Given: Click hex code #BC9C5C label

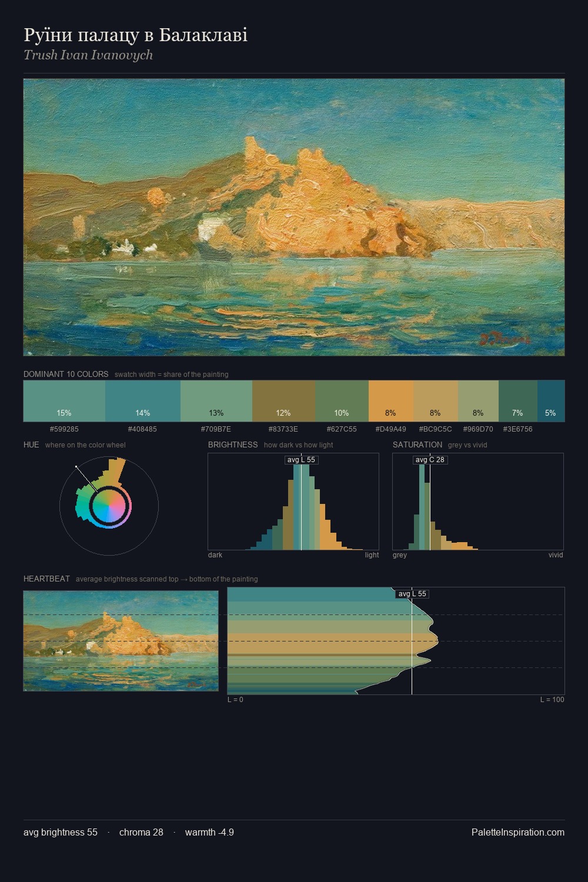Looking at the screenshot, I should point(436,429).
